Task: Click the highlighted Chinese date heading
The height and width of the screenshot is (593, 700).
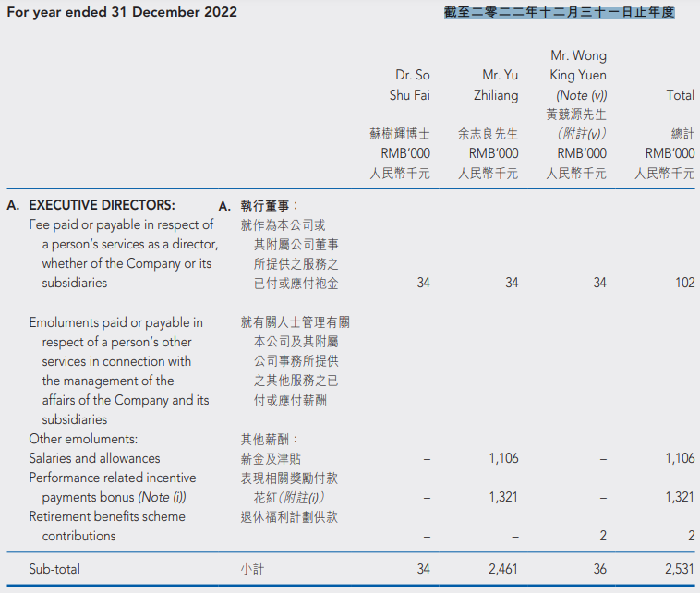Action: pos(559,12)
